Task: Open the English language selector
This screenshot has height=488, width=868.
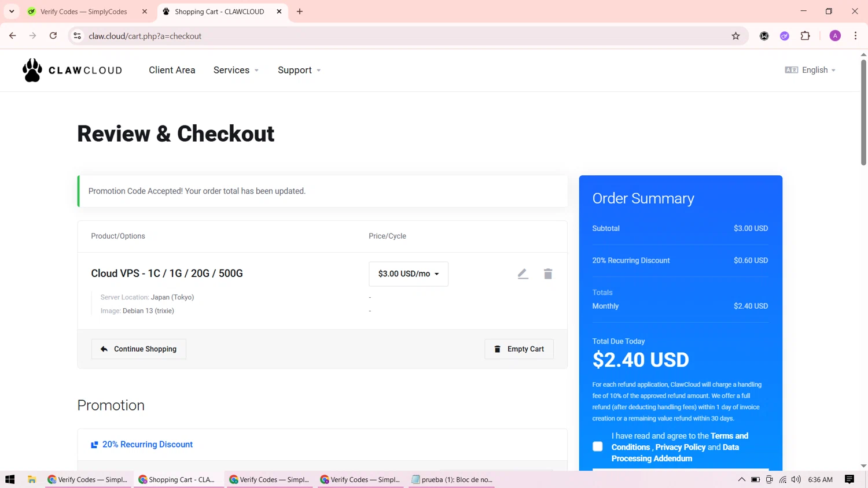Action: click(810, 70)
